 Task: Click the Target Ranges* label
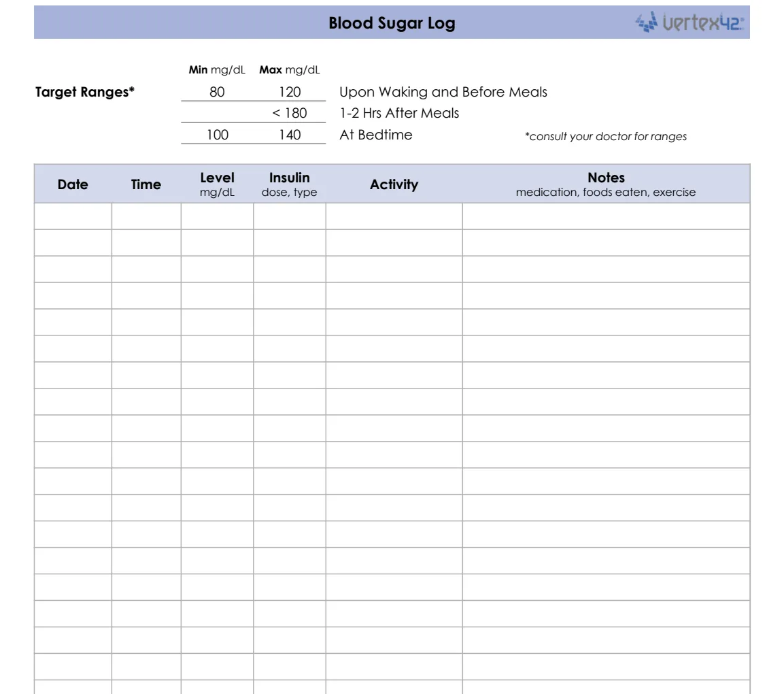tap(84, 92)
